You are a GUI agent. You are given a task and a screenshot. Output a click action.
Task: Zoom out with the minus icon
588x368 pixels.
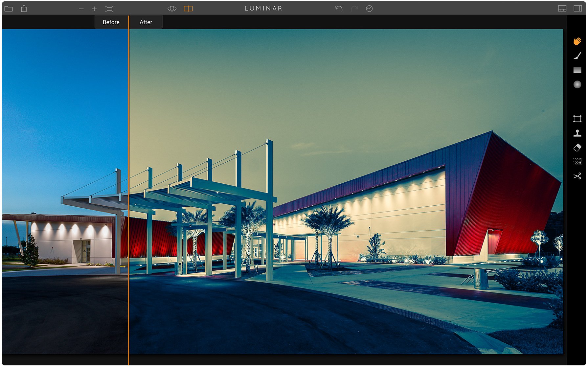81,9
